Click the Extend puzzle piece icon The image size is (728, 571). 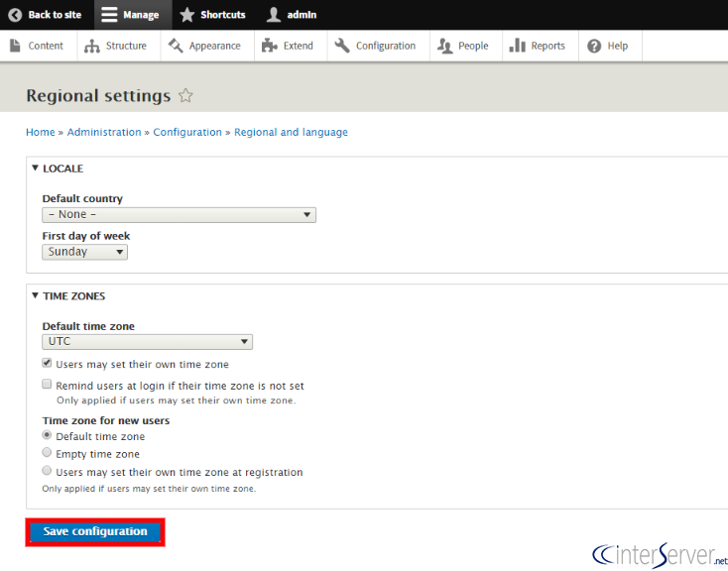(270, 46)
